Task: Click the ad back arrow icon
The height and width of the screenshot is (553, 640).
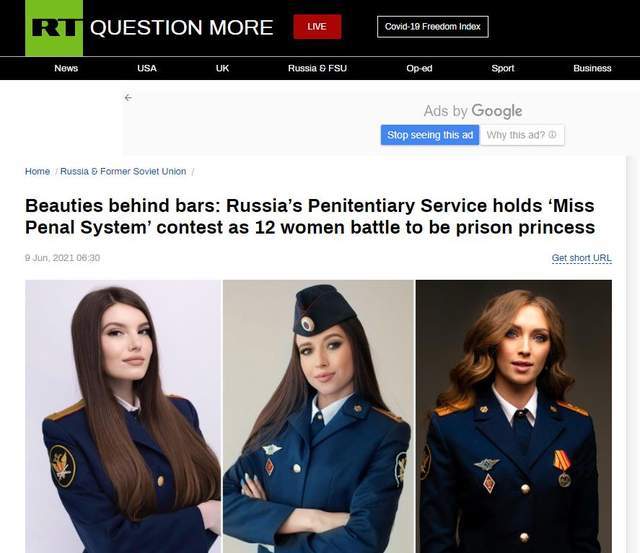Action: click(x=128, y=98)
